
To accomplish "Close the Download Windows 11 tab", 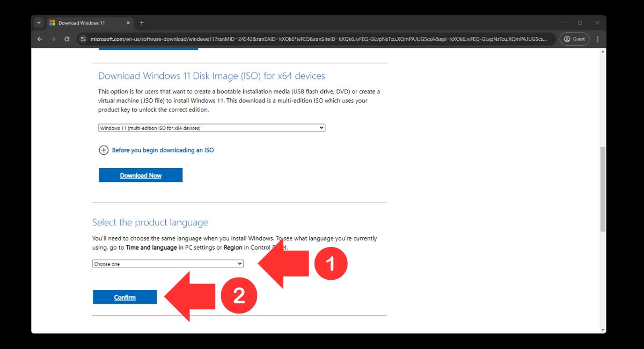I will [x=128, y=23].
